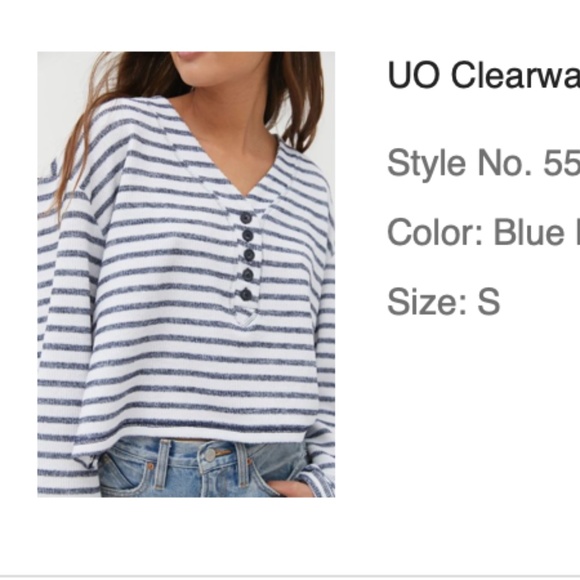Click the top button on the striped shirt

pyautogui.click(x=246, y=218)
